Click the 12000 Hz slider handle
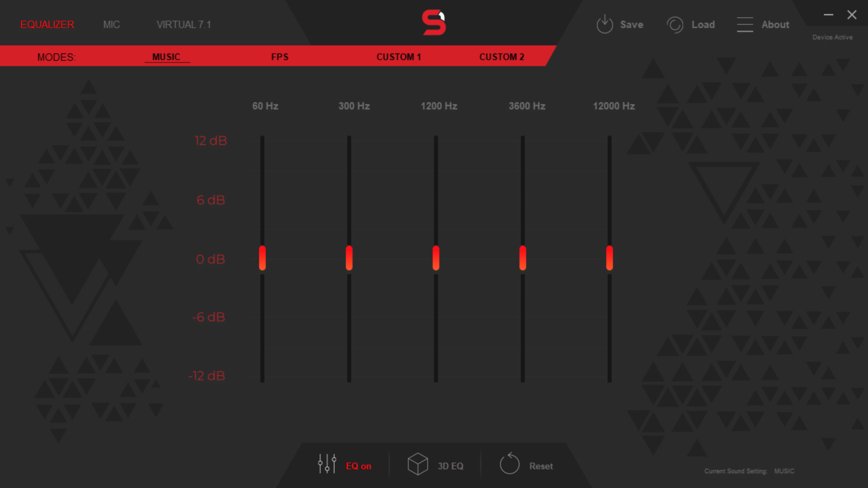Image resolution: width=868 pixels, height=488 pixels. [x=609, y=258]
